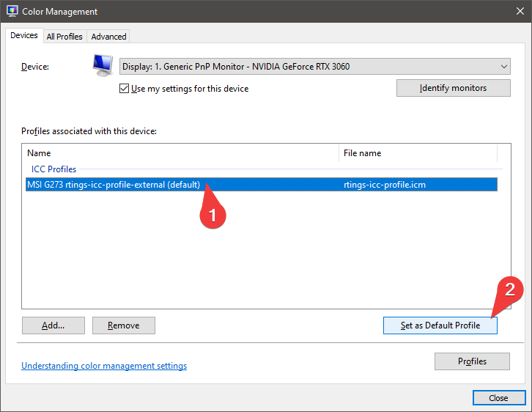Click the Close button at the bottom
Screen dimensions: 532x412
(498, 398)
